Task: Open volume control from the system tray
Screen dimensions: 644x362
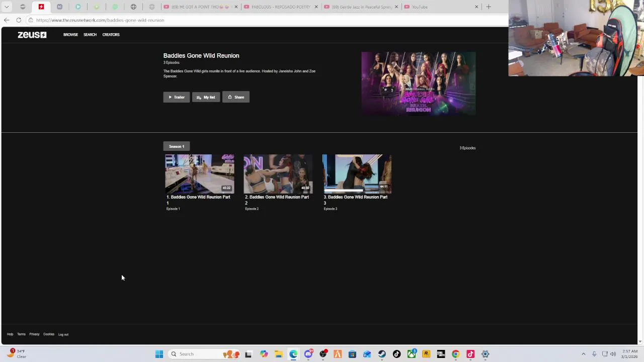Action: (613, 354)
